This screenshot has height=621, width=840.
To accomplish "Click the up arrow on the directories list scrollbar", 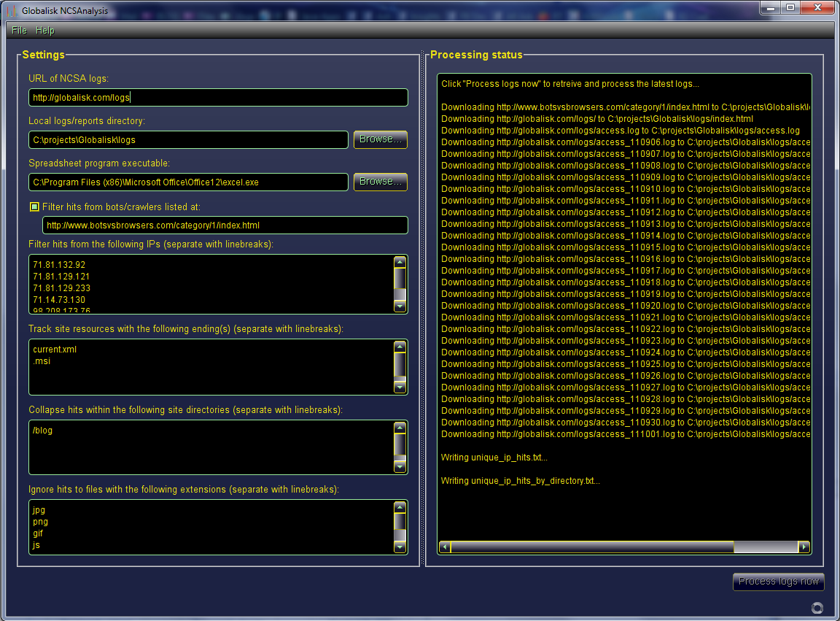I will click(400, 426).
